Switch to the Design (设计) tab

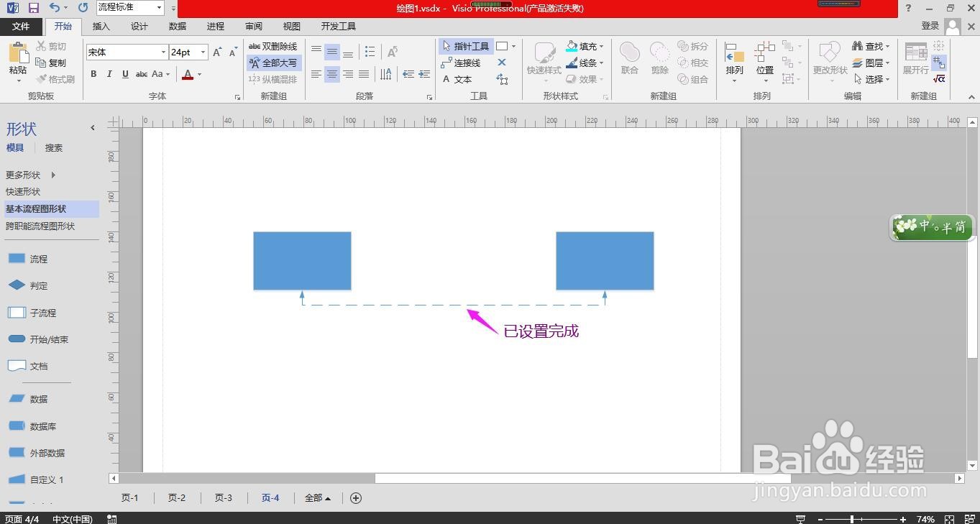139,26
